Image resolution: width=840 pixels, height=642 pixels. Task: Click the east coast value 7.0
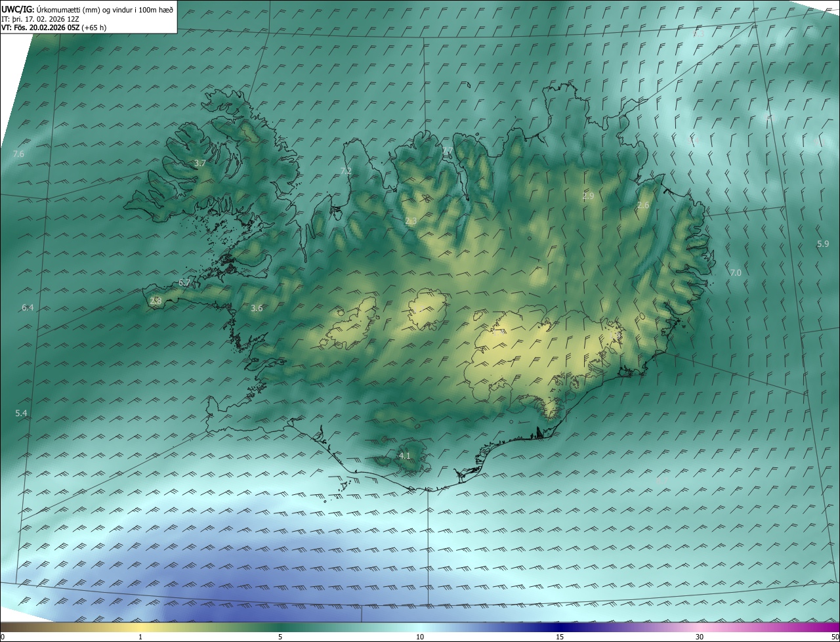[x=735, y=272]
